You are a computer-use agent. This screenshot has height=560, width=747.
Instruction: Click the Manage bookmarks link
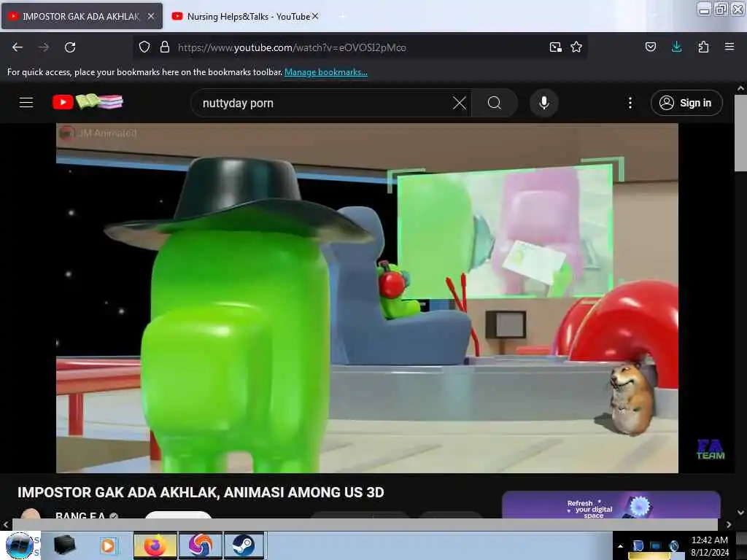point(326,72)
